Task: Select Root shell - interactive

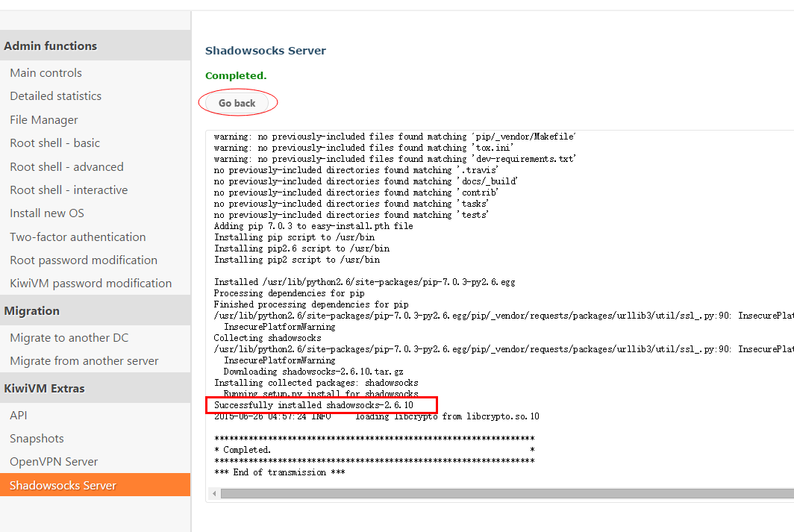Action: 69,190
